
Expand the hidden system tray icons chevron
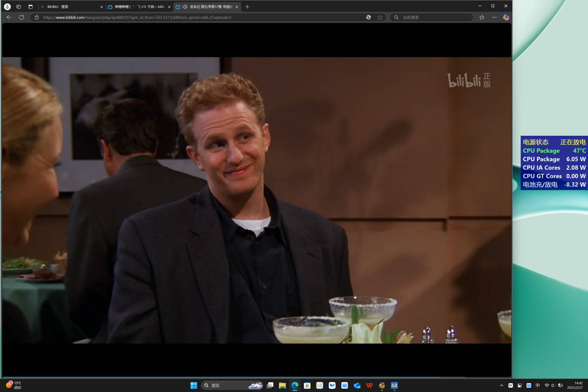point(501,385)
